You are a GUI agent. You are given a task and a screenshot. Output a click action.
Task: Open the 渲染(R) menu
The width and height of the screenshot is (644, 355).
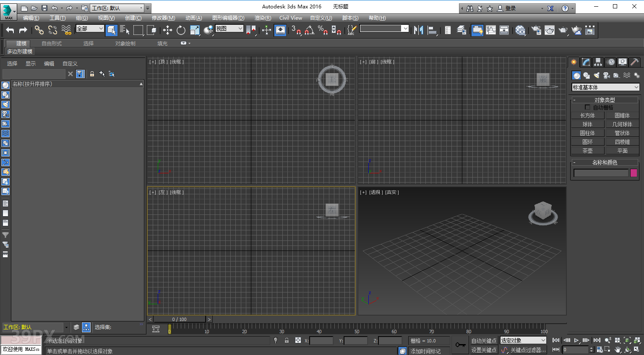pyautogui.click(x=263, y=18)
